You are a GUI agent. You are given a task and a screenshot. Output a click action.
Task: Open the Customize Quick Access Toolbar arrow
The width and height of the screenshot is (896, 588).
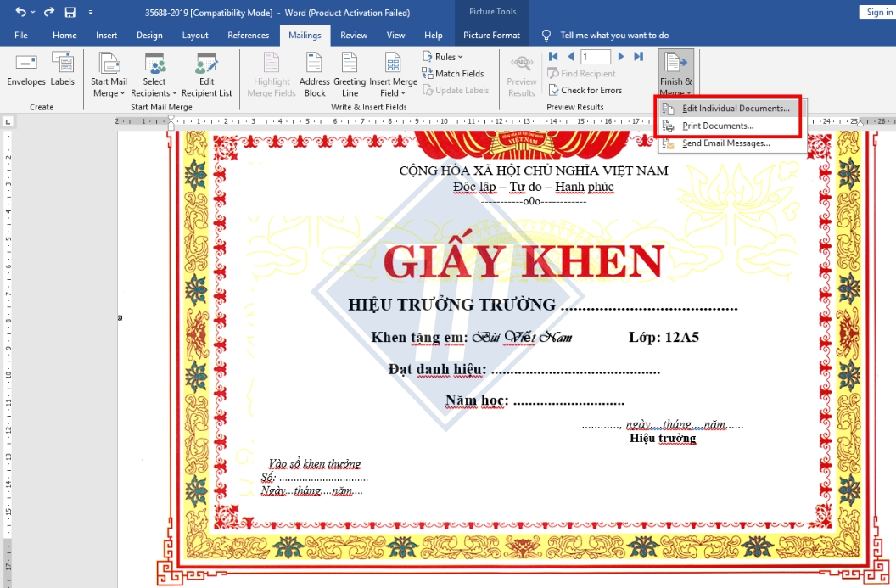click(x=90, y=12)
